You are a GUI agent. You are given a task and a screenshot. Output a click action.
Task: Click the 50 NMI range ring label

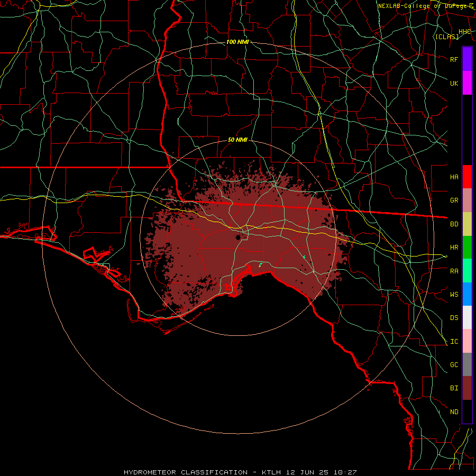237,140
